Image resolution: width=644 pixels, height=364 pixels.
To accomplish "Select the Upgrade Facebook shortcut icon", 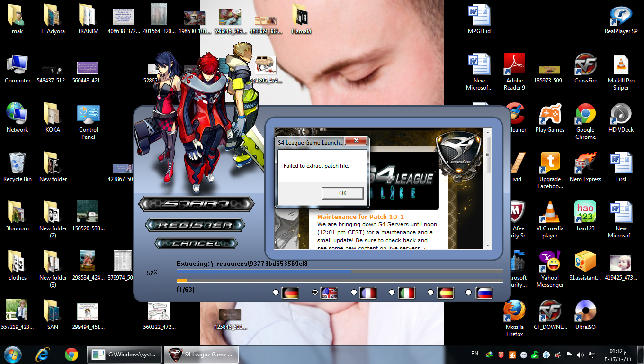I will coord(550,171).
